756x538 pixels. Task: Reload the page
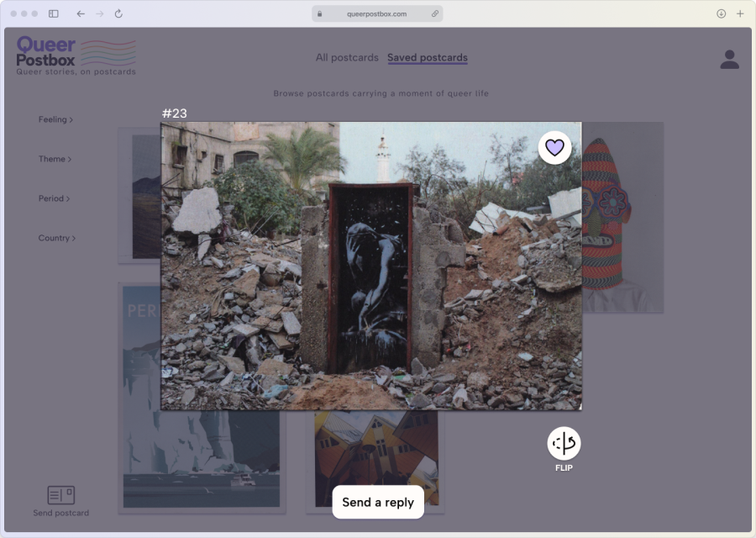[118, 14]
